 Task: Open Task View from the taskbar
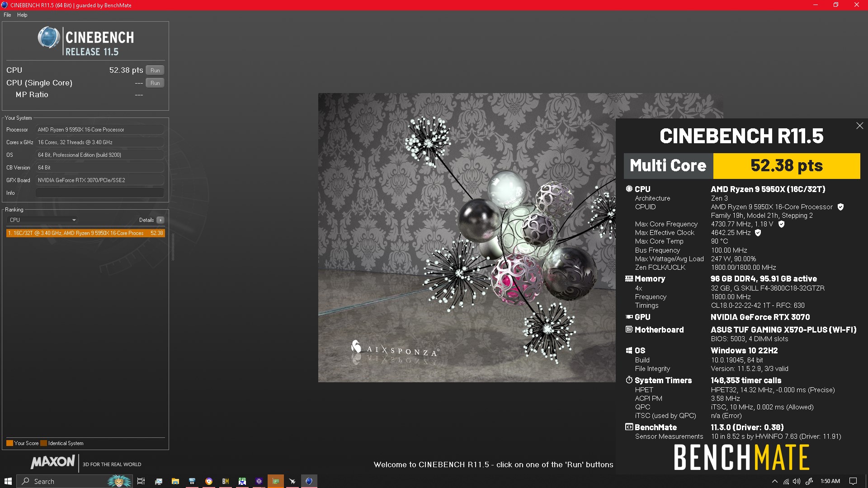pos(141,481)
